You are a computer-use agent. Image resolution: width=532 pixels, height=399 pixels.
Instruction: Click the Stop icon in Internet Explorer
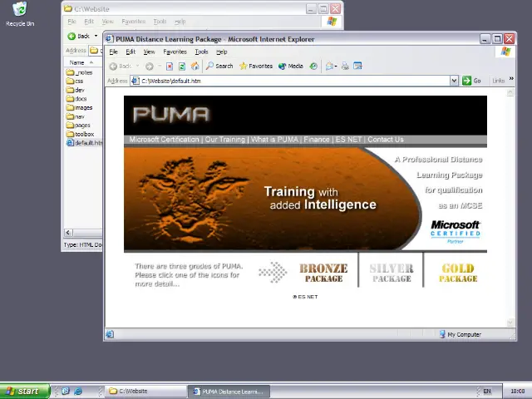(170, 66)
